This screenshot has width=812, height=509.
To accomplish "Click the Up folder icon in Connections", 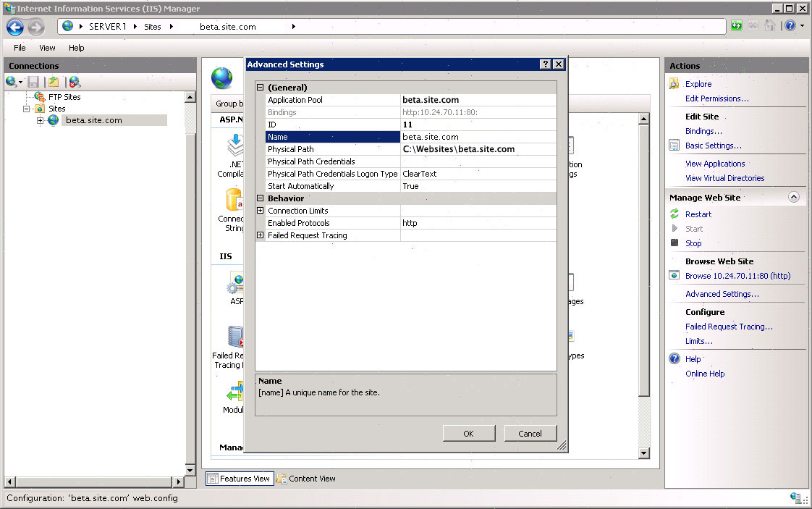I will tap(54, 82).
